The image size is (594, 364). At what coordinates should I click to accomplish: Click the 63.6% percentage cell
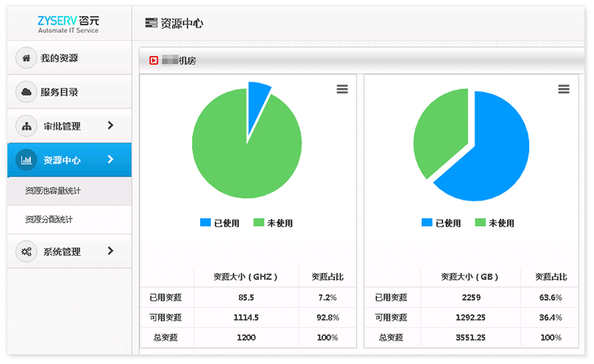point(551,297)
